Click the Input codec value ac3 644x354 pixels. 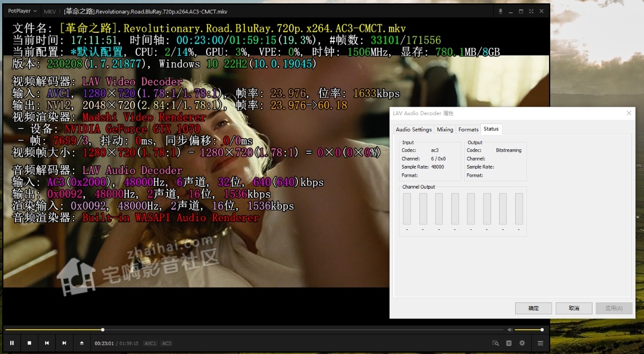pos(435,150)
